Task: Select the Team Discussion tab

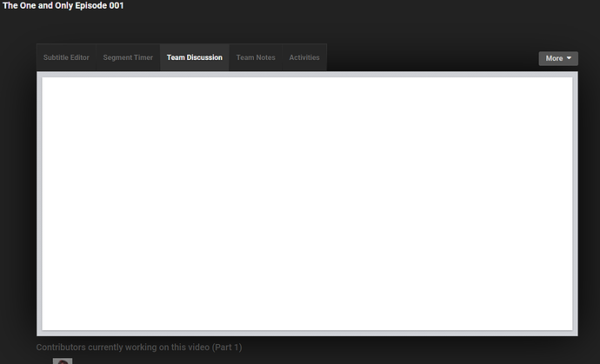Action: 194,57
